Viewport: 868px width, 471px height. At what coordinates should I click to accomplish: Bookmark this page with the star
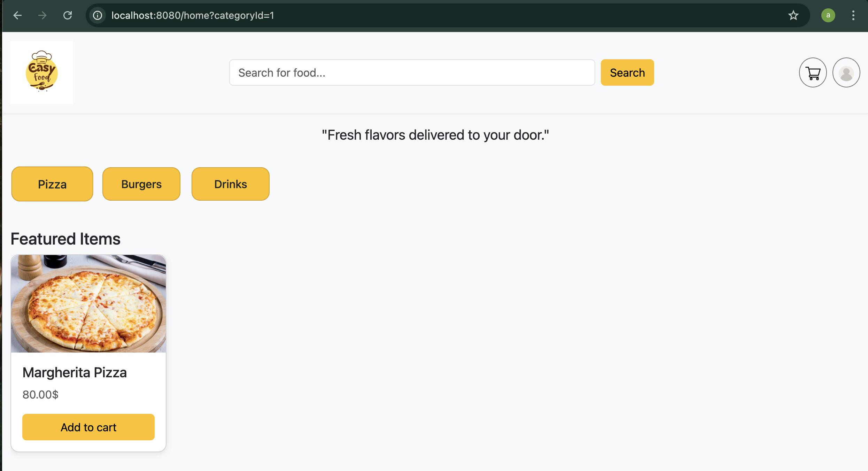tap(793, 15)
